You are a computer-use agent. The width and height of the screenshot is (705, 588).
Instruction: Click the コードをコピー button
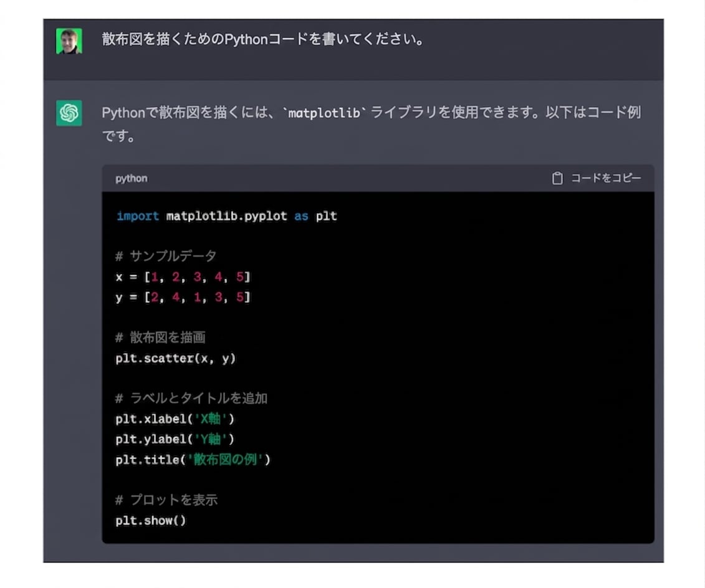[596, 178]
